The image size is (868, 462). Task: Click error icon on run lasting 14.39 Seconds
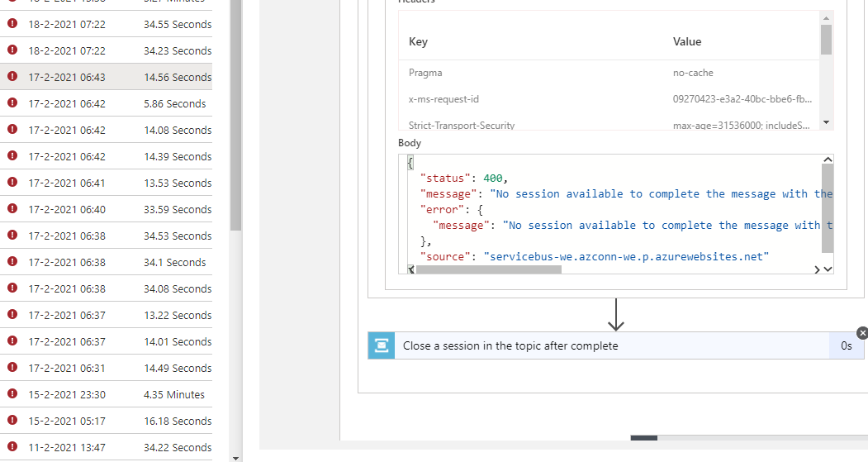point(12,155)
